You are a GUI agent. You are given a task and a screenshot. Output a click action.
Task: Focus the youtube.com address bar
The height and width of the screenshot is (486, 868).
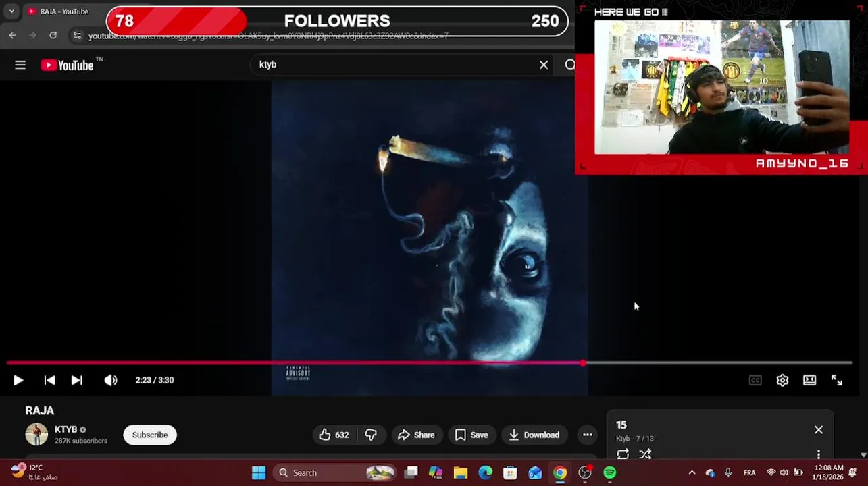click(268, 36)
